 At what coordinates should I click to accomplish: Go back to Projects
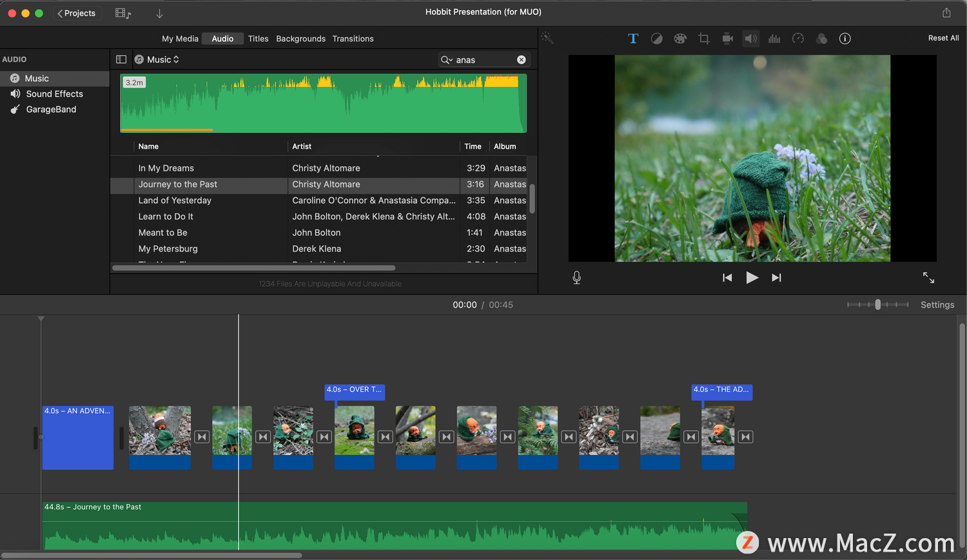click(76, 13)
